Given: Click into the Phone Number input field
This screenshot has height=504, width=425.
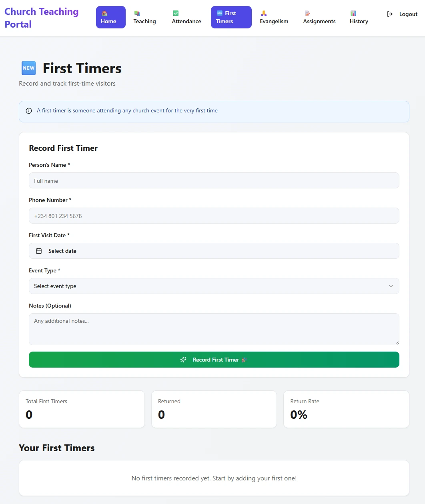Looking at the screenshot, I should [x=214, y=216].
